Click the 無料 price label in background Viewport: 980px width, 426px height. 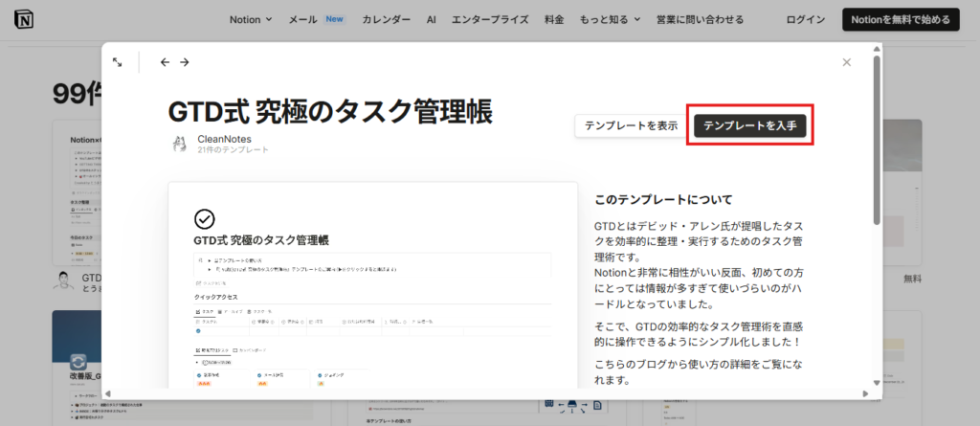[x=913, y=279]
